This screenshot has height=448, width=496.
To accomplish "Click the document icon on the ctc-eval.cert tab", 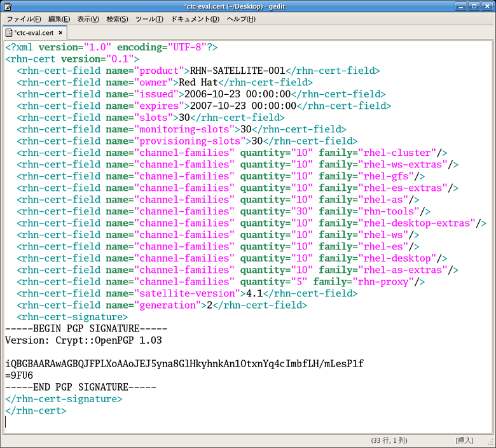I will [9, 32].
